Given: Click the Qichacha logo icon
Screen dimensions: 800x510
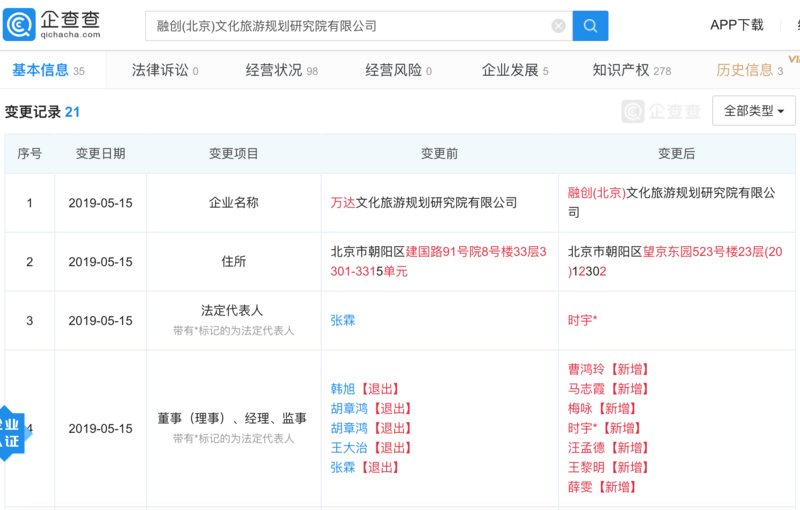Looking at the screenshot, I should pyautogui.click(x=19, y=24).
